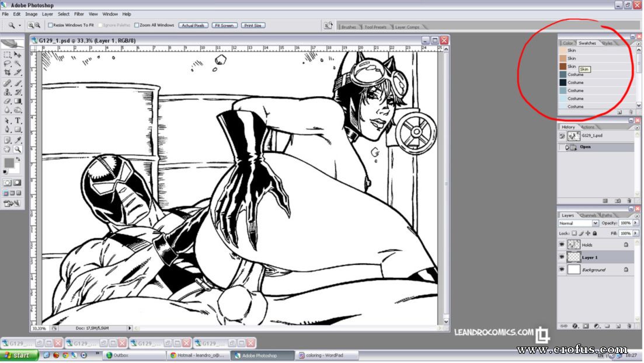This screenshot has width=644, height=363.
Task: Select the Zoom tool in toolbox
Action: (x=18, y=149)
